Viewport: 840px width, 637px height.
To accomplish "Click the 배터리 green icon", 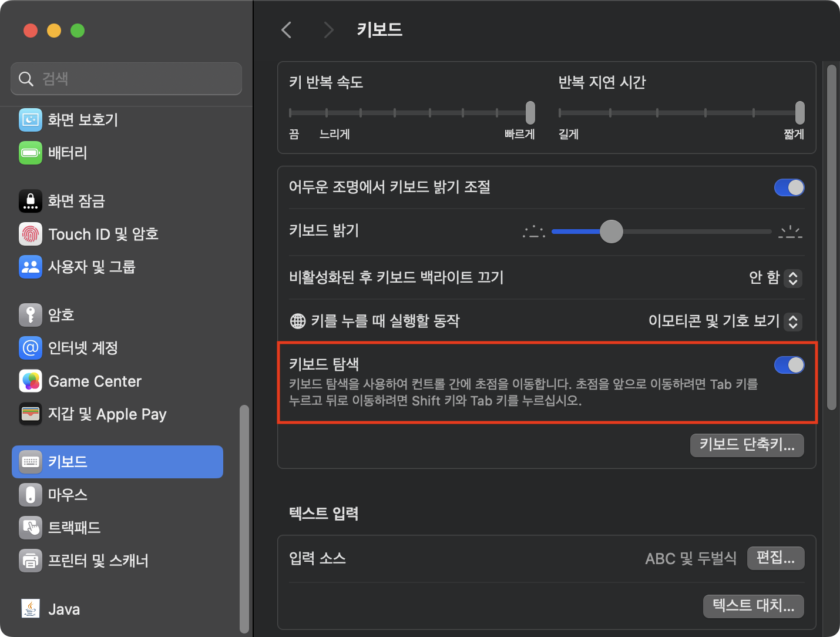I will 31,153.
